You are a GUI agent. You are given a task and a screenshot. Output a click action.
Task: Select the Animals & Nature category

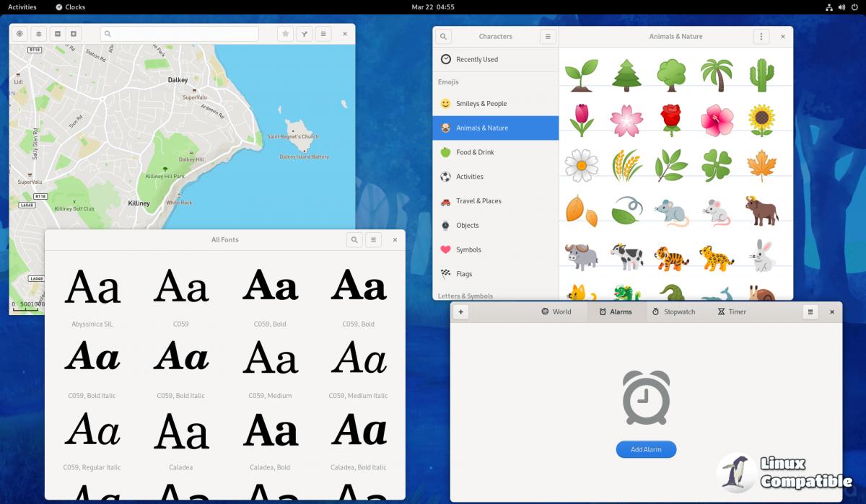coord(496,128)
